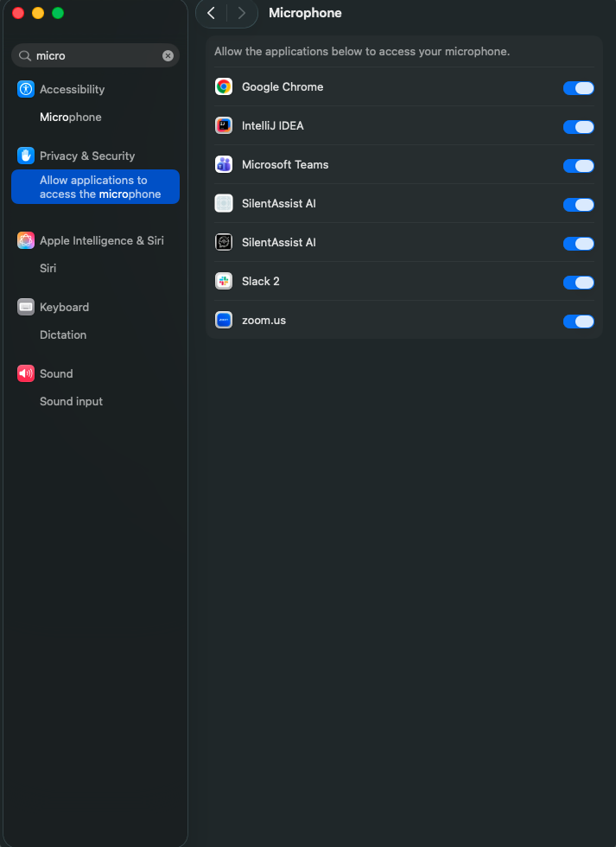Click the magnifying glass search icon
This screenshot has width=616, height=847.
tap(25, 55)
